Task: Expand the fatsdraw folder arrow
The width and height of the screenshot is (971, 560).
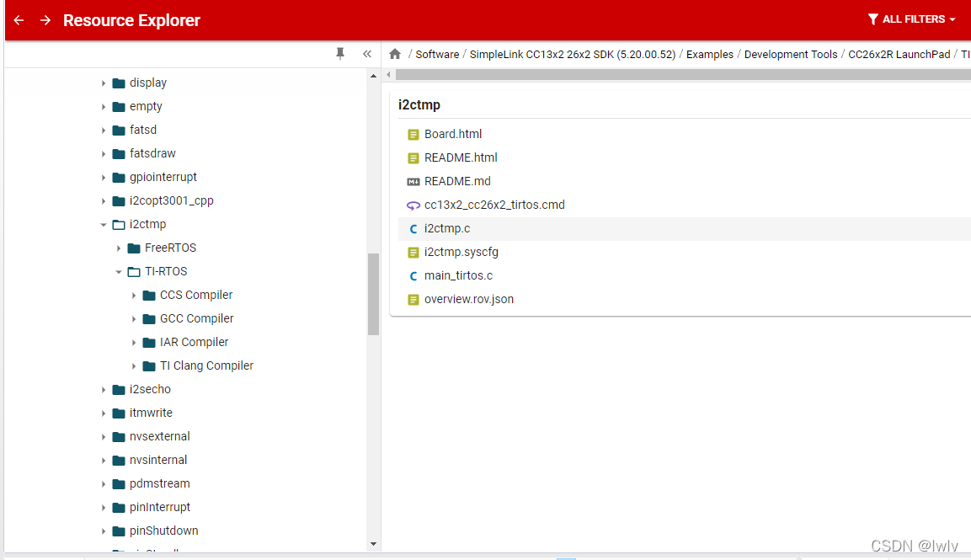Action: pos(104,153)
